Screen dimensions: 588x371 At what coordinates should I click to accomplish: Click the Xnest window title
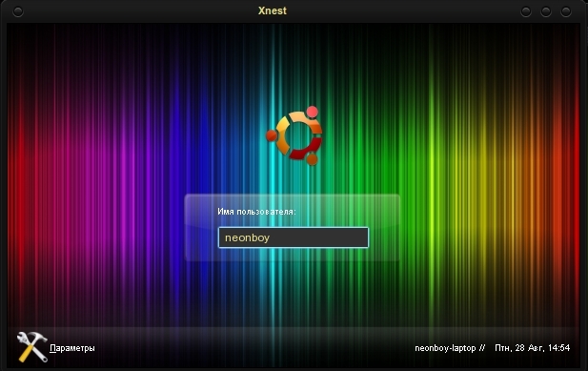tap(273, 10)
